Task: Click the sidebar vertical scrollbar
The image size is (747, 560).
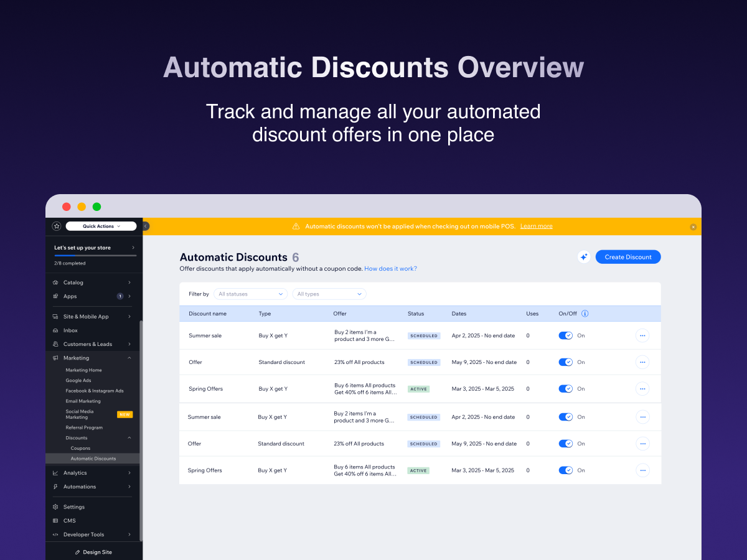Action: [x=141, y=431]
